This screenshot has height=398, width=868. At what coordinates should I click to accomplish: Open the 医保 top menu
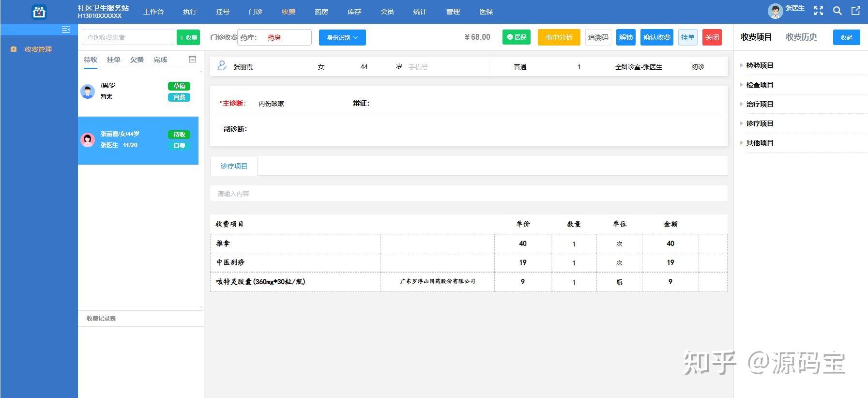point(486,12)
